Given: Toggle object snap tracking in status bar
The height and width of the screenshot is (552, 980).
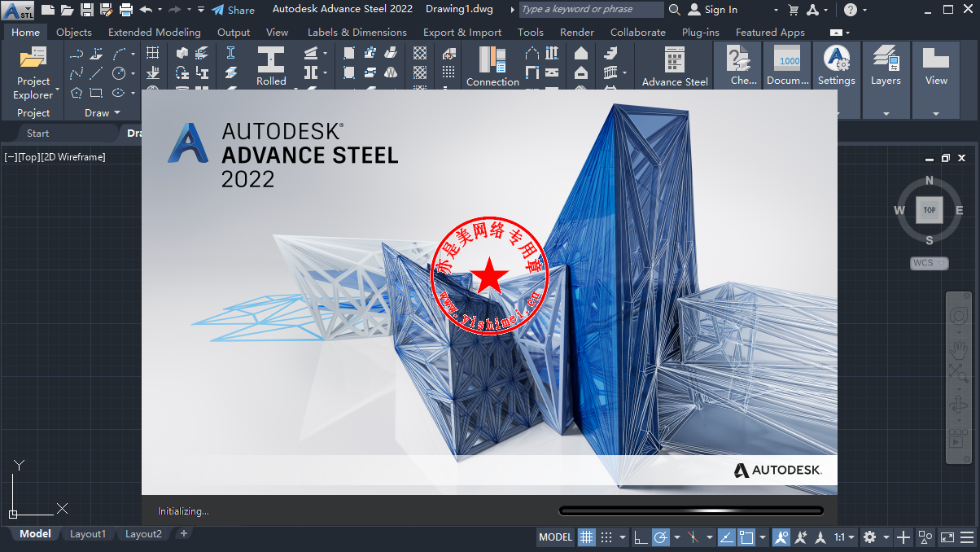Looking at the screenshot, I should [726, 537].
